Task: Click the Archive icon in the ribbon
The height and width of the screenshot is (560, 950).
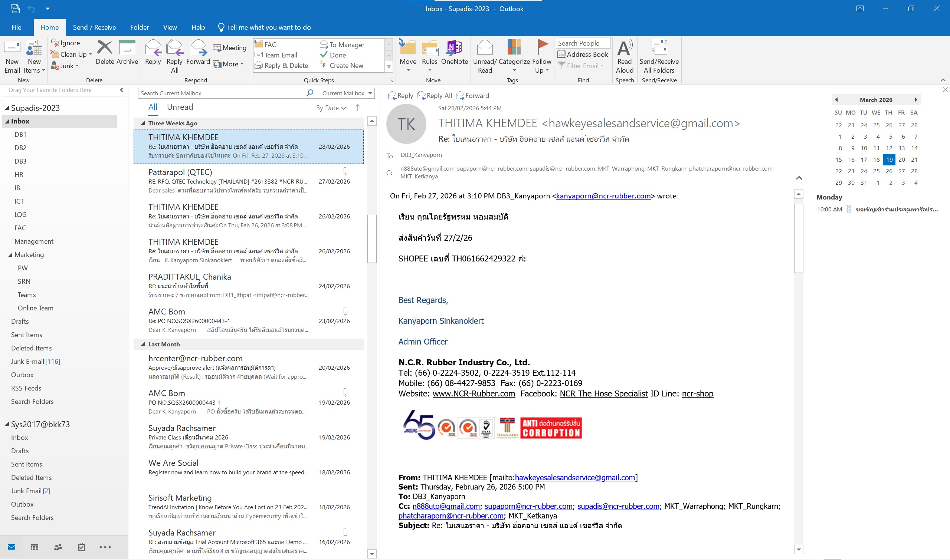Action: coord(127,48)
